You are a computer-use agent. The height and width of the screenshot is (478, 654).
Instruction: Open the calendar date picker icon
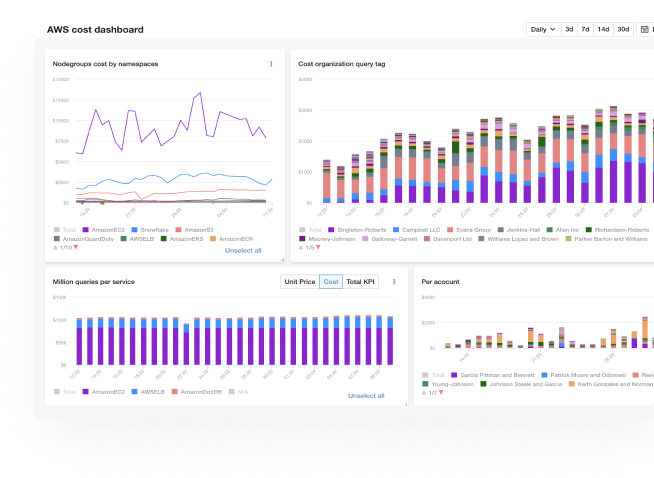[x=645, y=30]
